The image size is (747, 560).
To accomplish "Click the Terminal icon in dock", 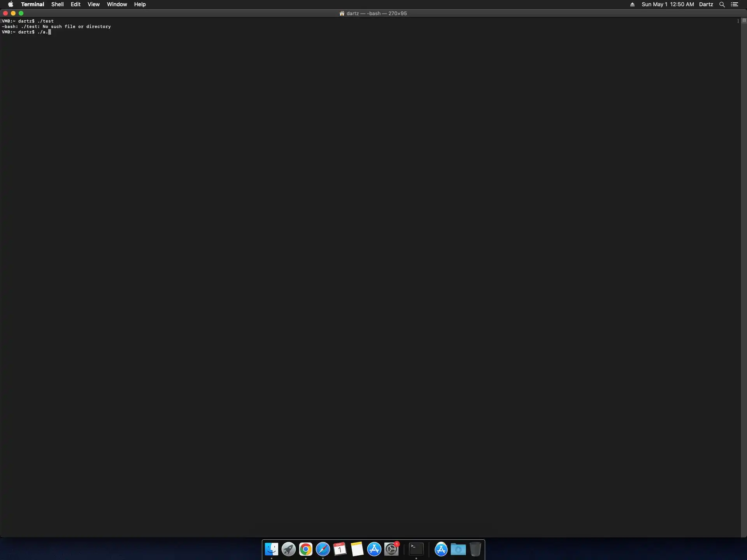I will coord(416,549).
